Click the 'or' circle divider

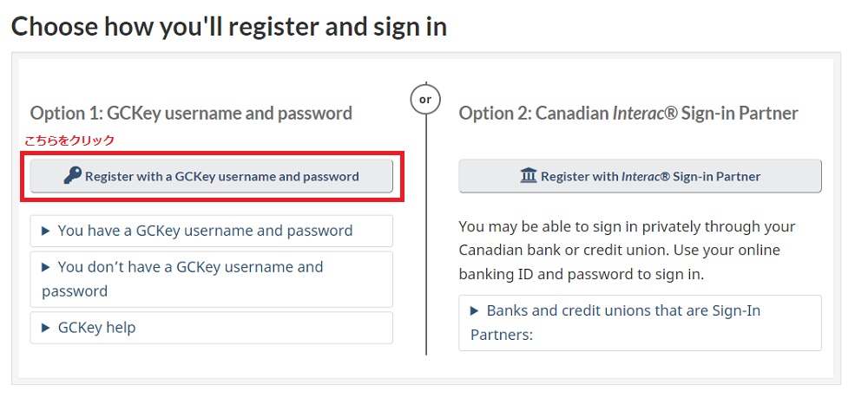pos(425,100)
